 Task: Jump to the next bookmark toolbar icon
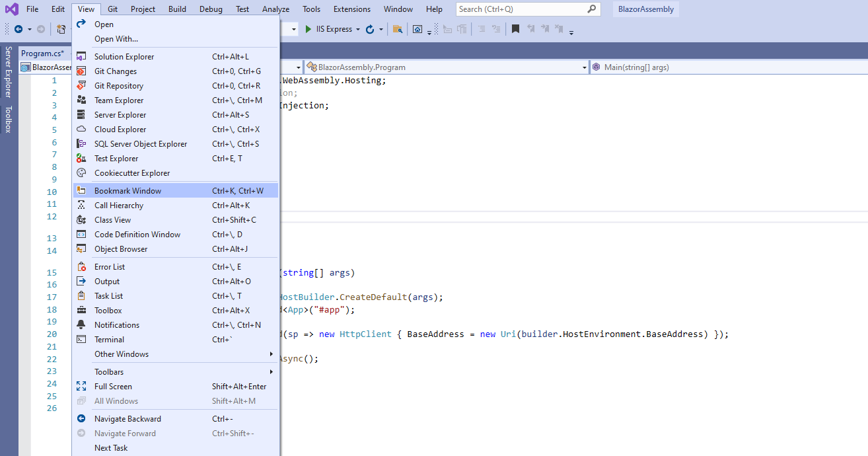pos(546,29)
